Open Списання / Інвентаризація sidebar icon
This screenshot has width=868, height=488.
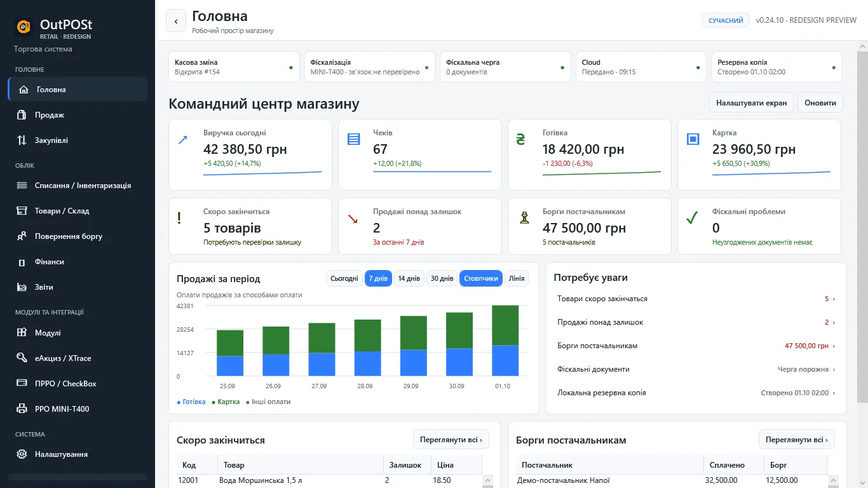pyautogui.click(x=22, y=186)
